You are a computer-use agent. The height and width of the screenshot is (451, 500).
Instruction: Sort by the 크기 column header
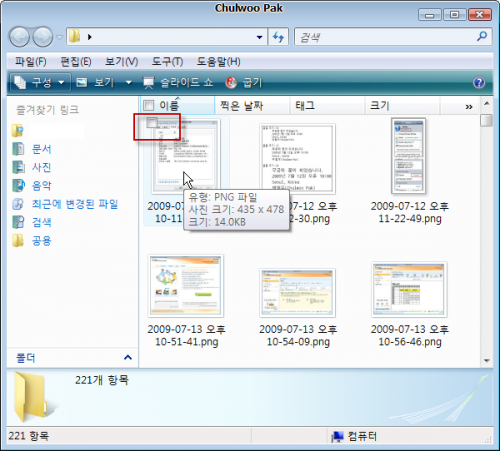[402, 106]
